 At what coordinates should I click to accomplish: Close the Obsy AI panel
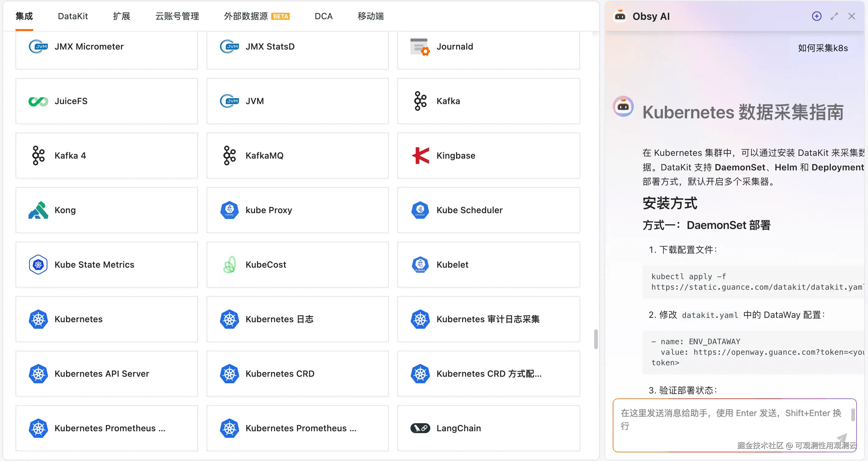coord(852,16)
